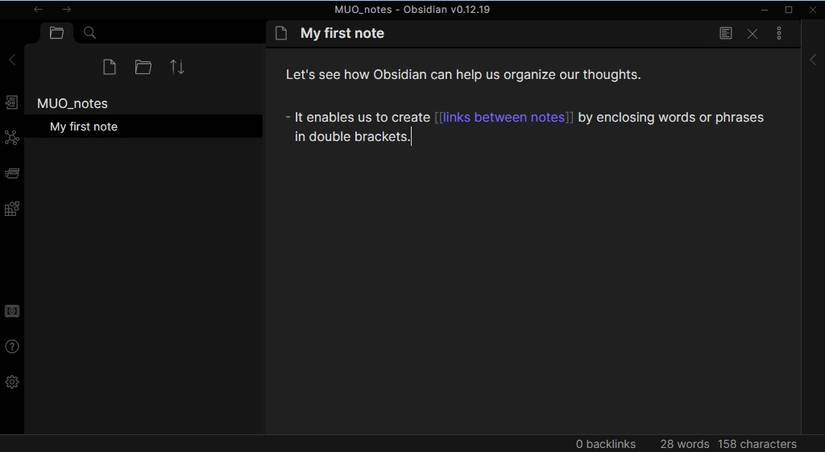Open command palette ribbon icon
The image size is (825, 452).
[12, 209]
